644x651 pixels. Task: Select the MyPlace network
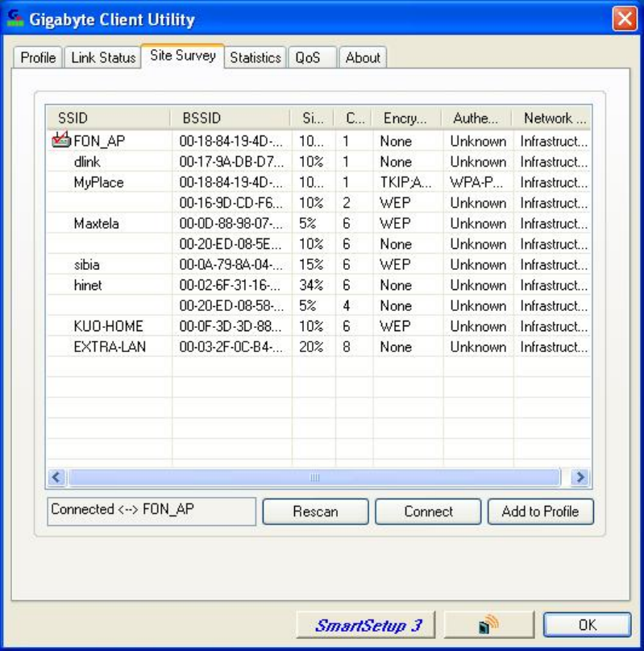pyautogui.click(x=98, y=182)
